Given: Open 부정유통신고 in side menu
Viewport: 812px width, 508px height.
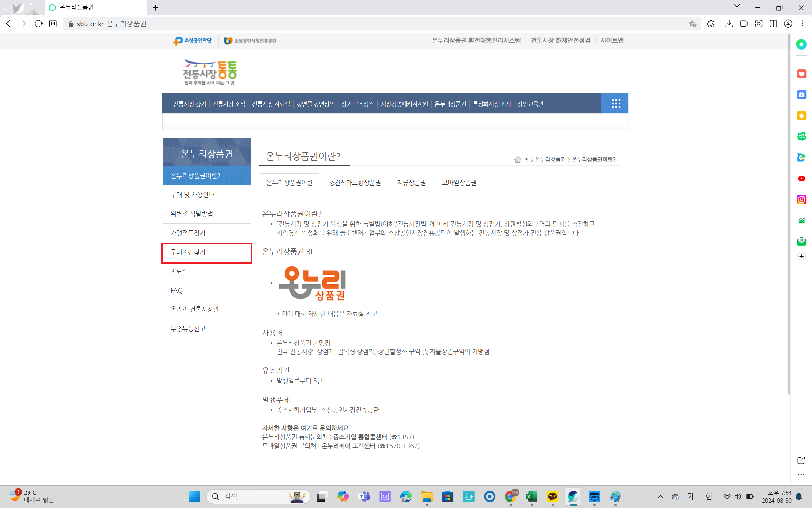Looking at the screenshot, I should coord(207,329).
